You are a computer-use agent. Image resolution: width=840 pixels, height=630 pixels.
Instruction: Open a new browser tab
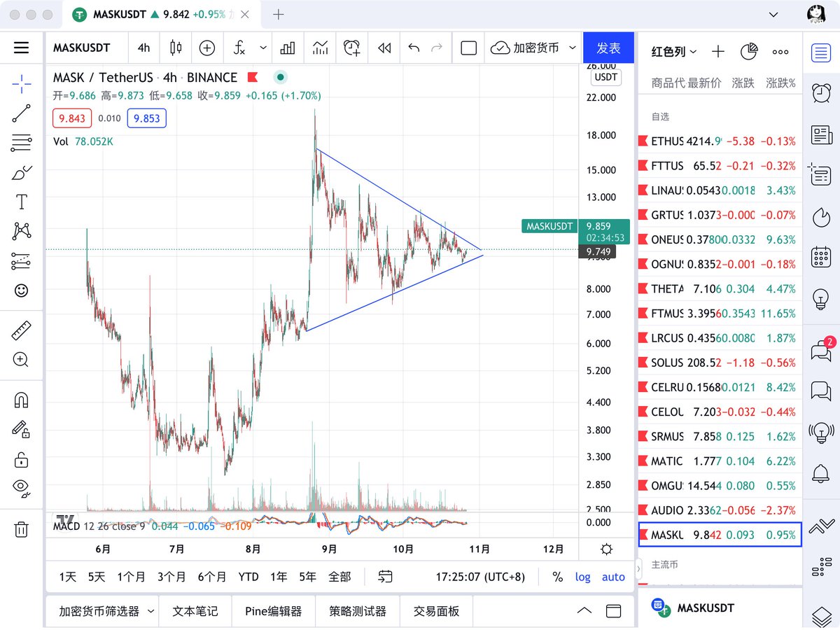tap(279, 14)
